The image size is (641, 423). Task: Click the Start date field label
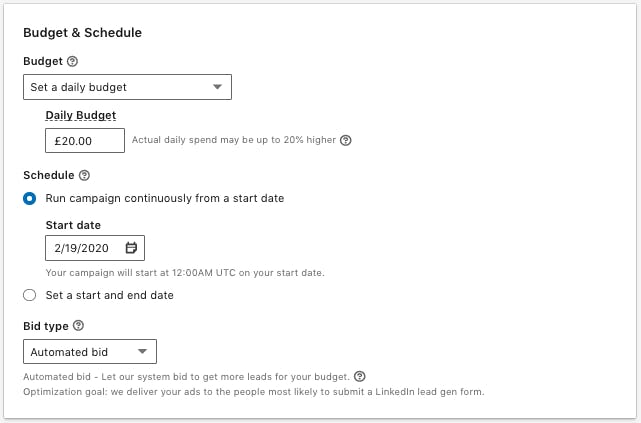point(73,225)
